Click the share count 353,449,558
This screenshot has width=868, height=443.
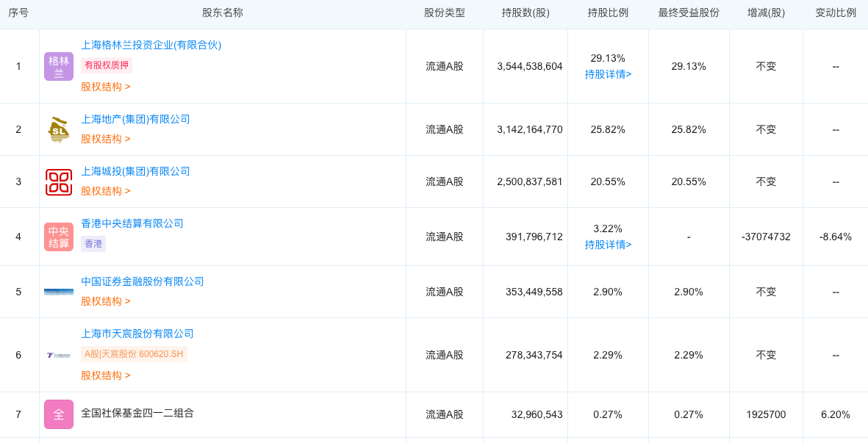[x=534, y=292]
